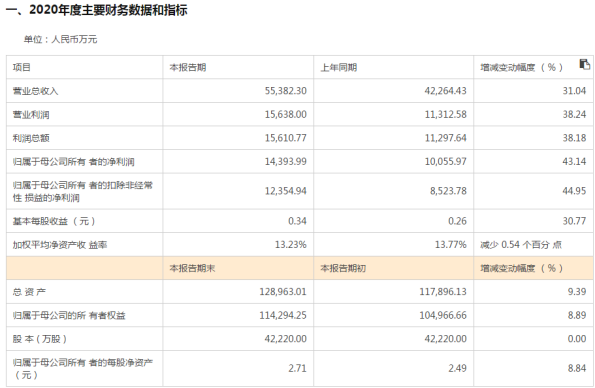Click the value 117,896.13
595x388 pixels.
(443, 292)
